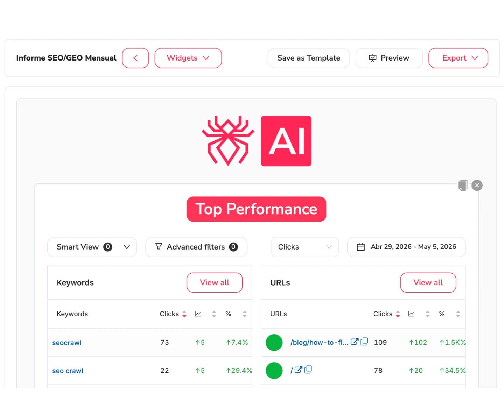Viewport: 504px width, 420px height.
Task: Copy the /blog/how-to-fi... URL with copy icon
Action: click(364, 342)
